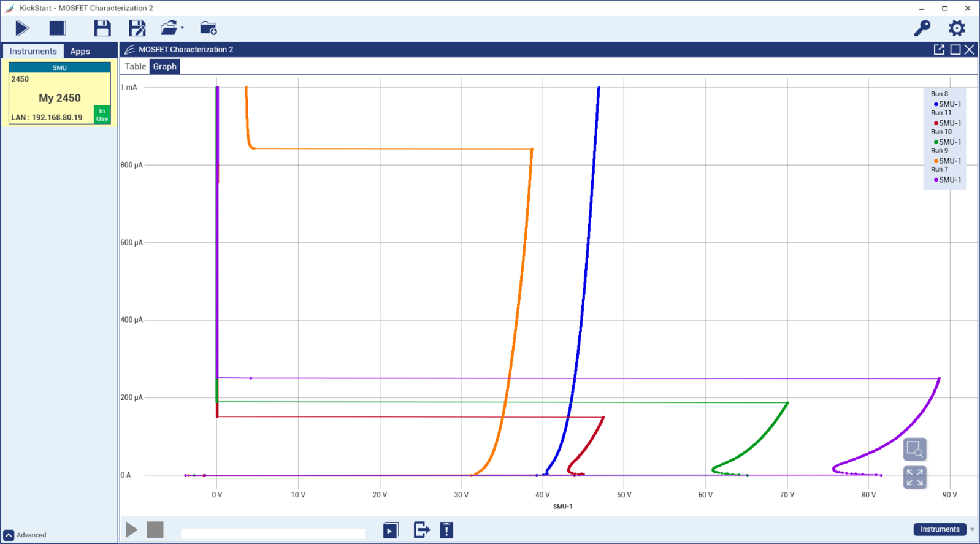The image size is (980, 544).
Task: Toggle the blue SMU-1 series under Run 8
Action: coord(947,104)
